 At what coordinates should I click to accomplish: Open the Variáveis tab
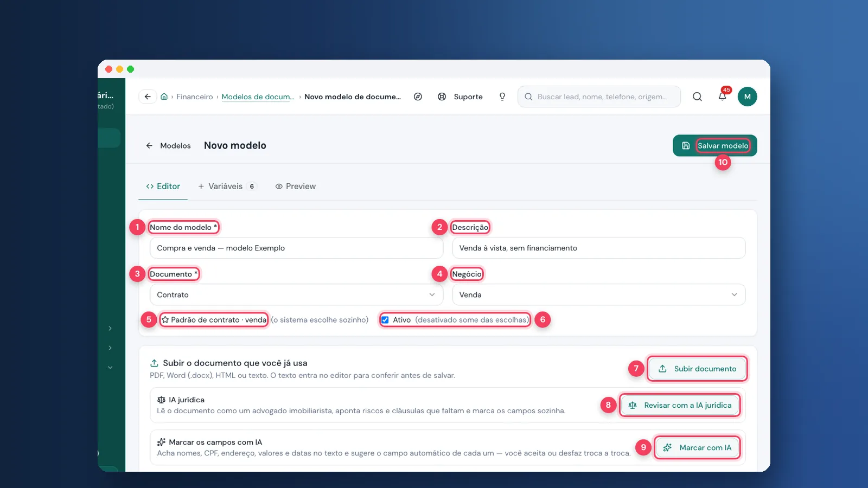click(x=227, y=186)
